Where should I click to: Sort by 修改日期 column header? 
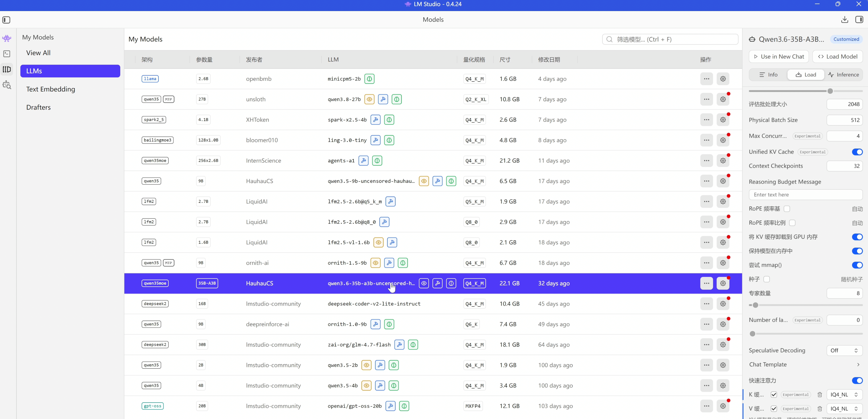click(x=549, y=60)
